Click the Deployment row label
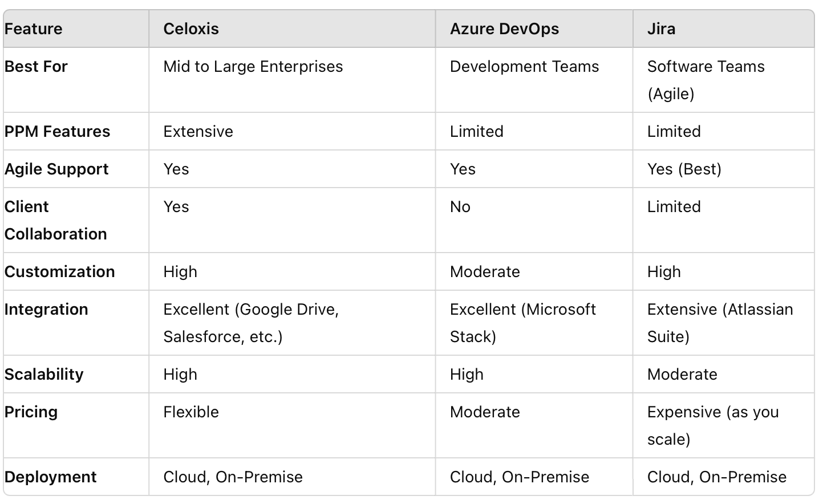 tap(50, 477)
